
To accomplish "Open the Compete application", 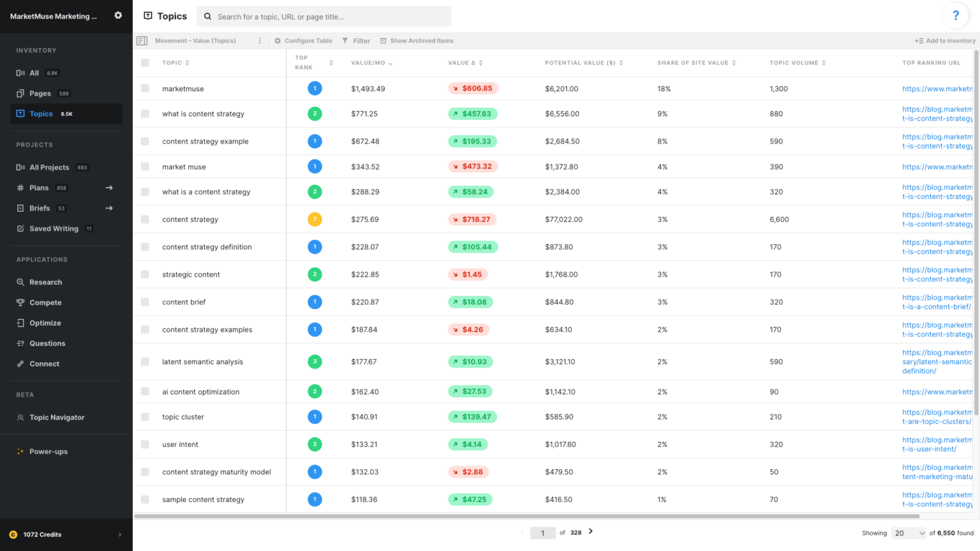I will [47, 302].
